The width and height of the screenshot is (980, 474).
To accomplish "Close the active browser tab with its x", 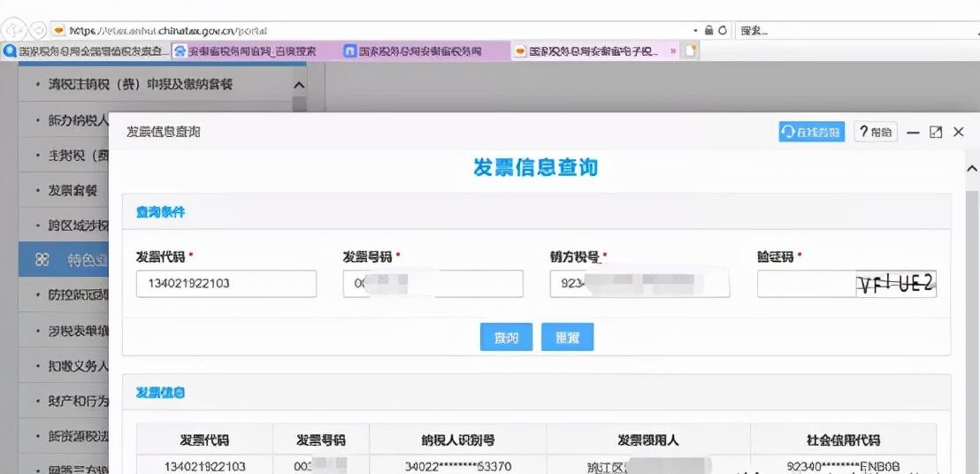I will [x=673, y=52].
